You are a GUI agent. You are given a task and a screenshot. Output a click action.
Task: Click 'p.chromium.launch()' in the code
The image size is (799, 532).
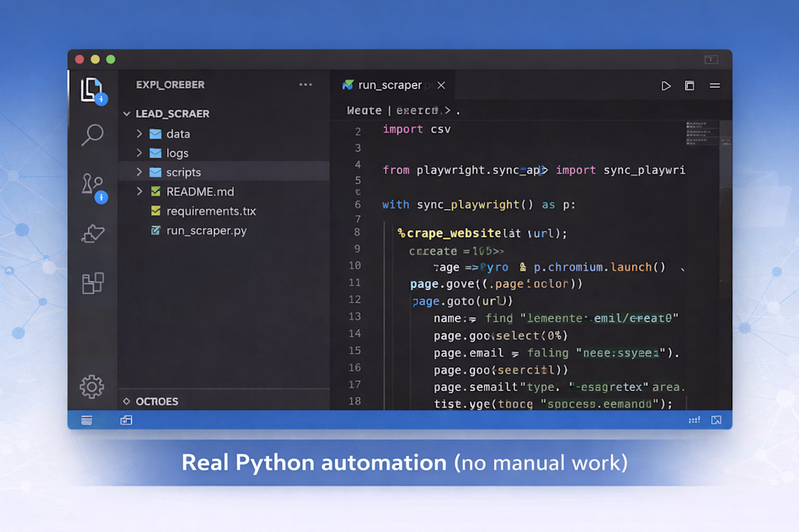click(x=599, y=267)
